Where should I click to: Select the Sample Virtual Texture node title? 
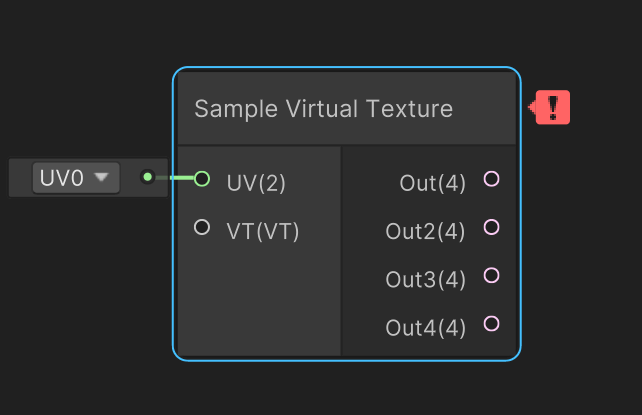[323, 108]
